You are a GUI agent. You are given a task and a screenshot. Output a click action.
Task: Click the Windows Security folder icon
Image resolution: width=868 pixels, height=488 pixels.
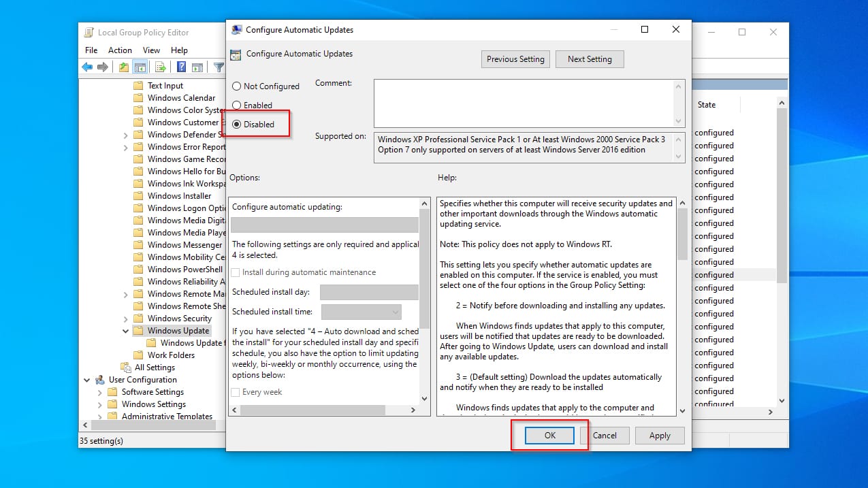tap(138, 319)
